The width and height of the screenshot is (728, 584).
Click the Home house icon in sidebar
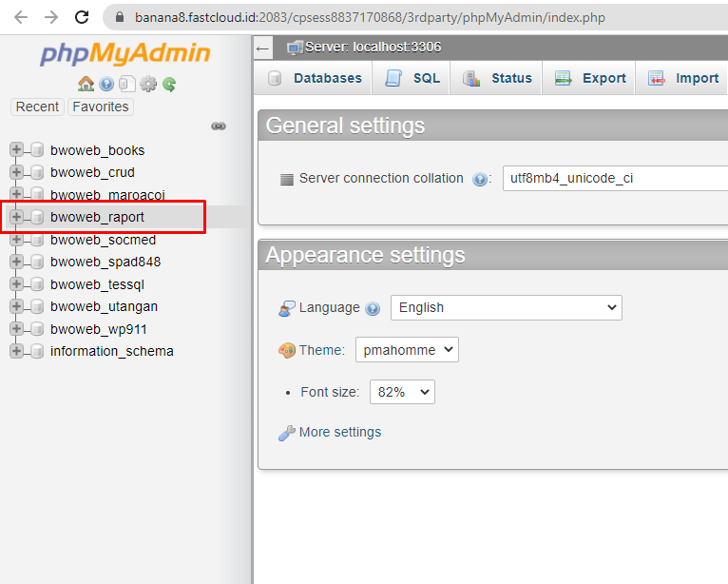[x=86, y=84]
